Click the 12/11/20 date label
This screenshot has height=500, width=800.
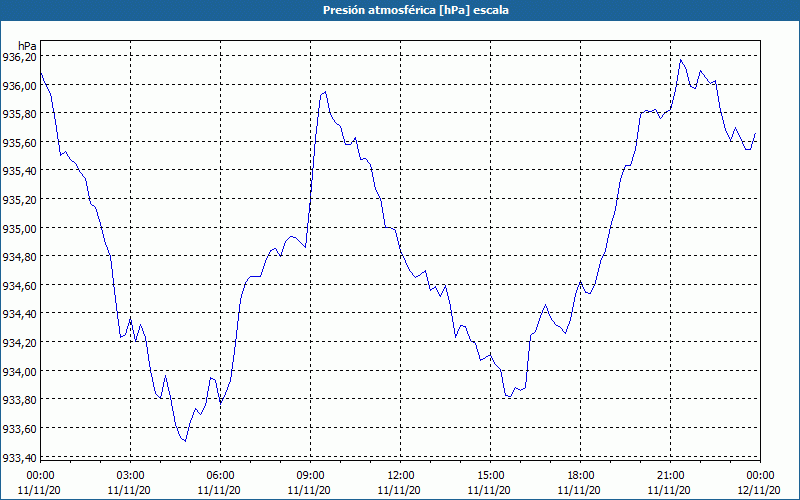coord(759,490)
